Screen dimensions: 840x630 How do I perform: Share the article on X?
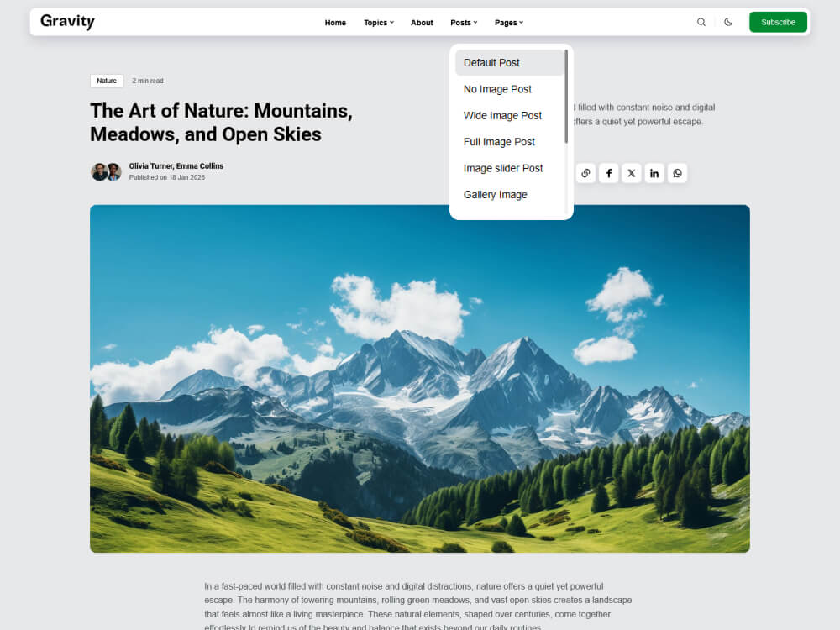(x=631, y=173)
